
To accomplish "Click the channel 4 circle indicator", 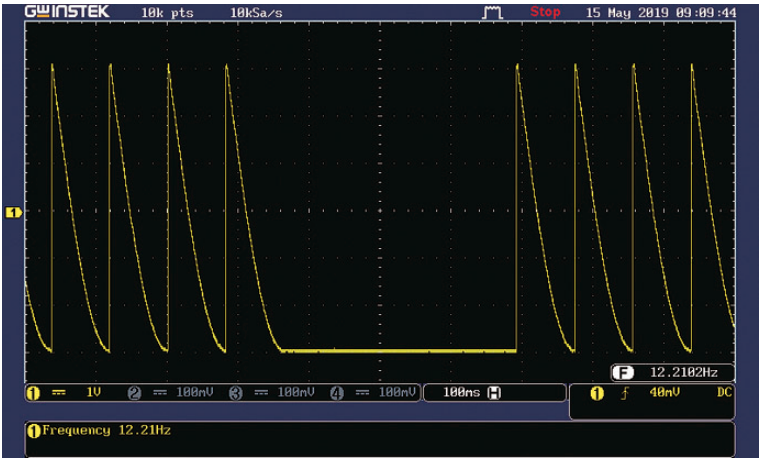I will [337, 394].
